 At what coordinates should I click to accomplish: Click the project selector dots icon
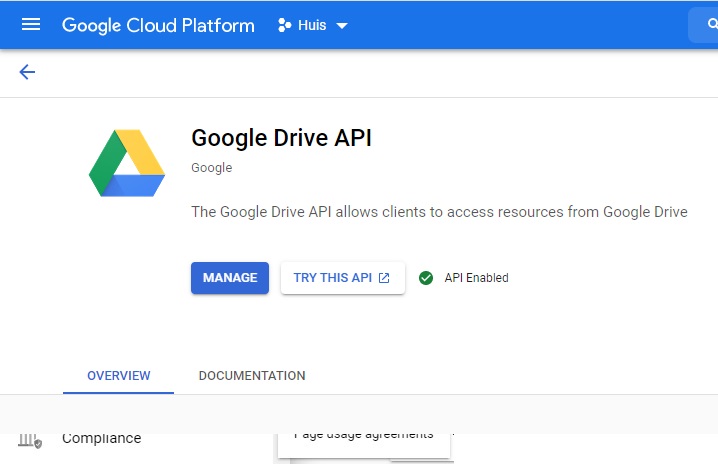click(x=284, y=25)
